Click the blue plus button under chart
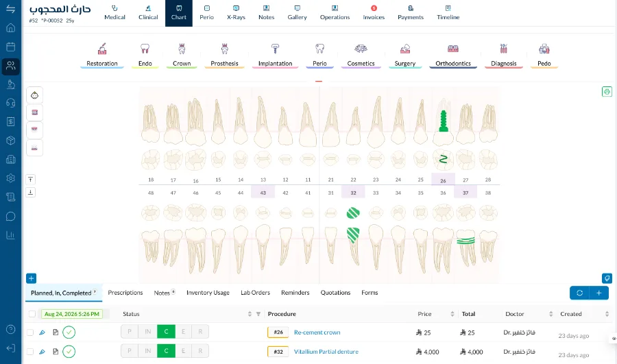 31,278
